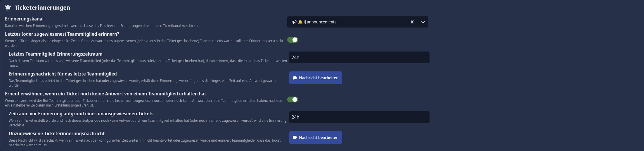The width and height of the screenshot is (644, 151).
Task: Click the bell emoji before announcements
Action: pos(300,22)
